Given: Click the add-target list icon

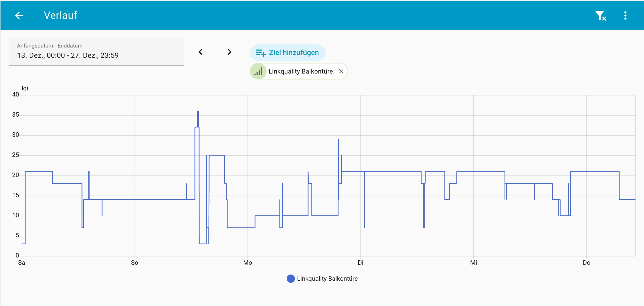Looking at the screenshot, I should 261,53.
